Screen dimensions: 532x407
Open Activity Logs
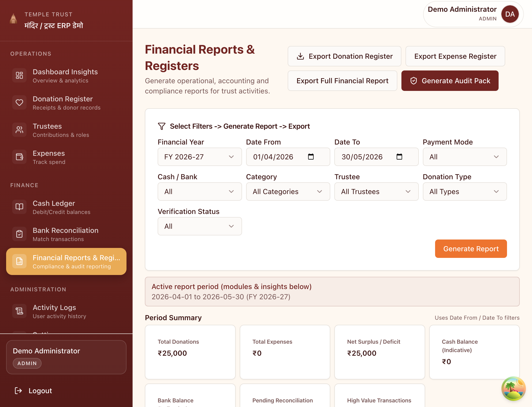(x=66, y=311)
